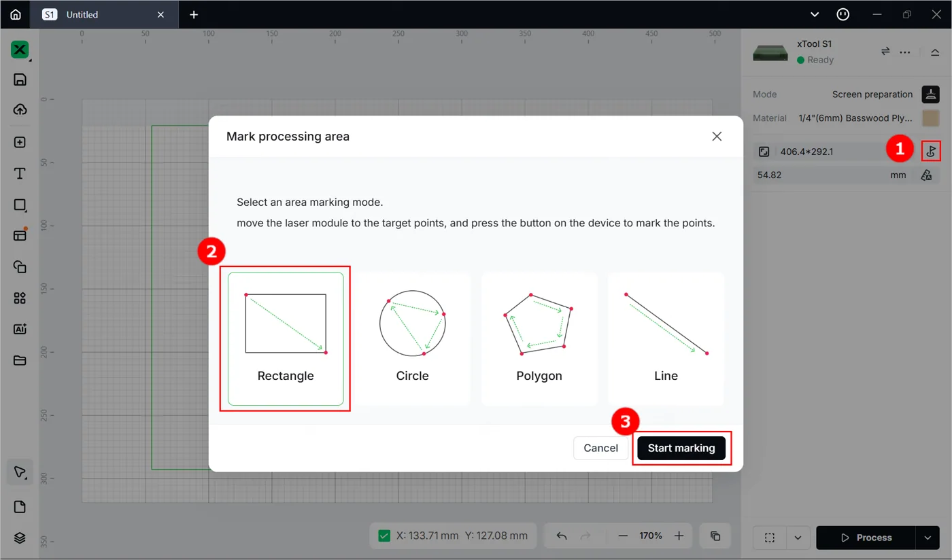Click the X: 133.71 mm coordinate readout

click(x=428, y=536)
